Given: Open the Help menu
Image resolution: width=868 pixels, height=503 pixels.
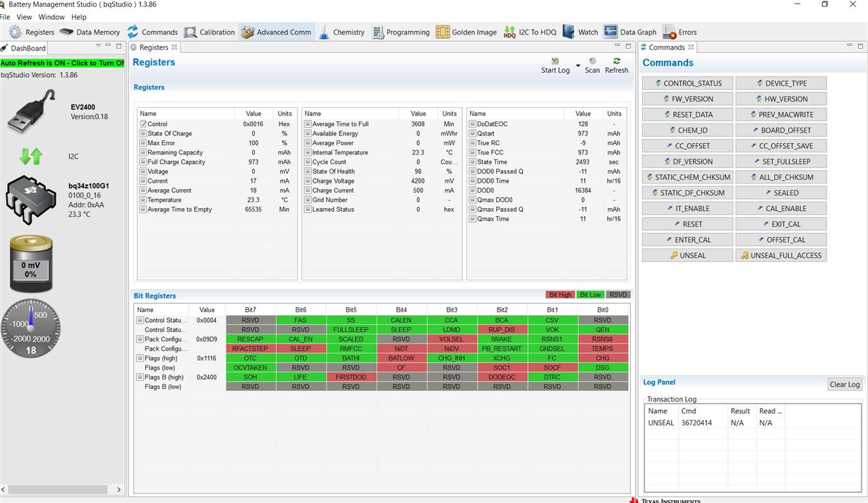Looking at the screenshot, I should click(x=79, y=17).
